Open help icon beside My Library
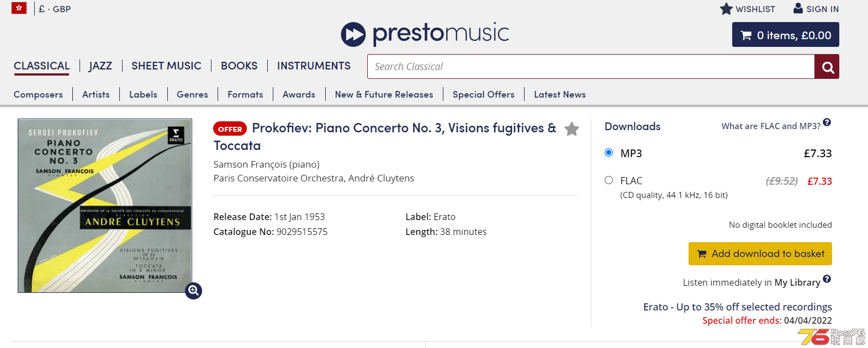The width and height of the screenshot is (868, 348). [x=827, y=279]
